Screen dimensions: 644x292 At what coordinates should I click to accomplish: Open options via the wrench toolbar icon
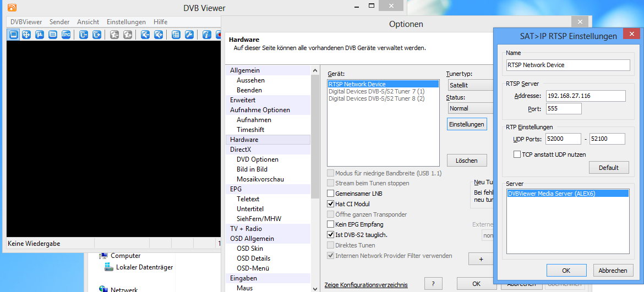pos(189,35)
